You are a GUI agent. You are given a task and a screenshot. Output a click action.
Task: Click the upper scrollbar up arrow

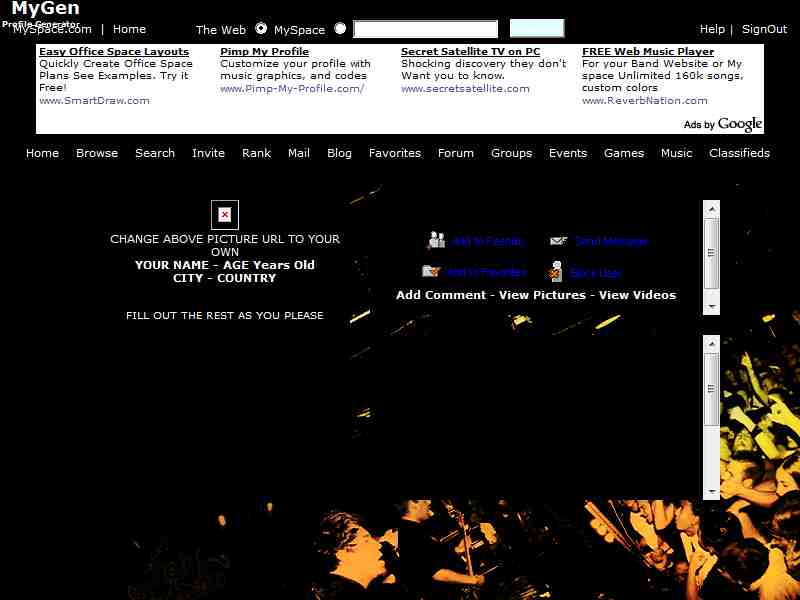(x=712, y=209)
